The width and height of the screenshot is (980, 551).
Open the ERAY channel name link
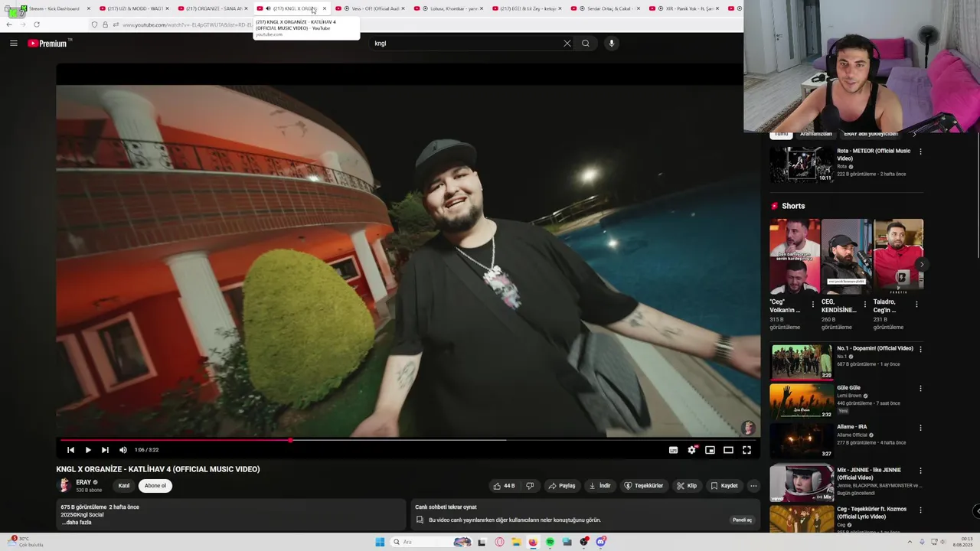pyautogui.click(x=83, y=482)
